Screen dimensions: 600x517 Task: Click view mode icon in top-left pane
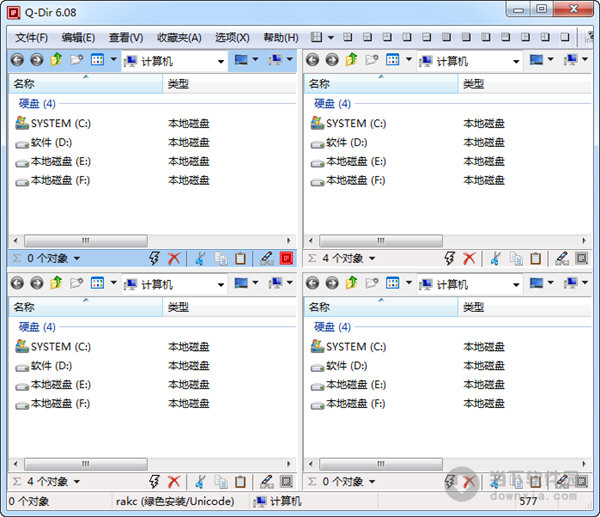tap(97, 60)
